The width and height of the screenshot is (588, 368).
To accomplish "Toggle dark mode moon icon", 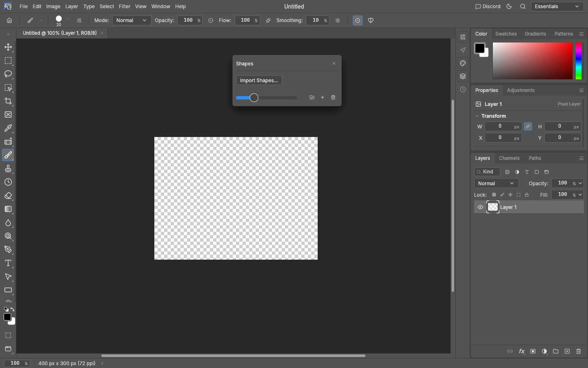I will (x=509, y=7).
